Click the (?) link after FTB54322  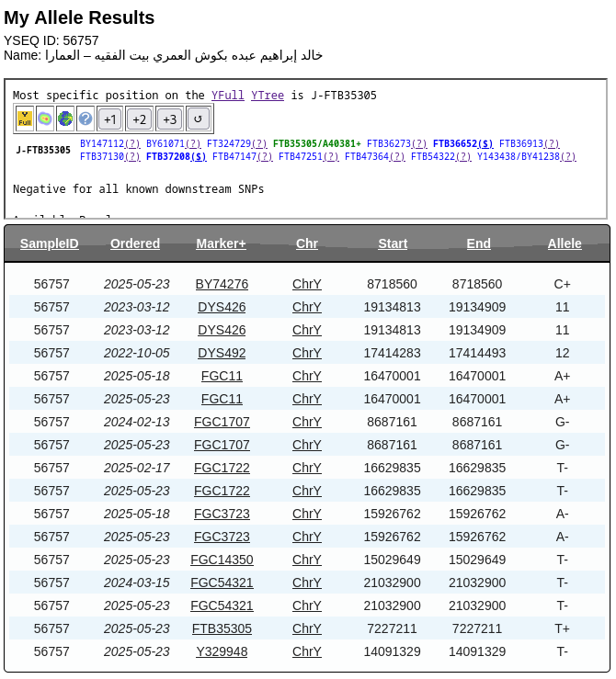click(463, 156)
